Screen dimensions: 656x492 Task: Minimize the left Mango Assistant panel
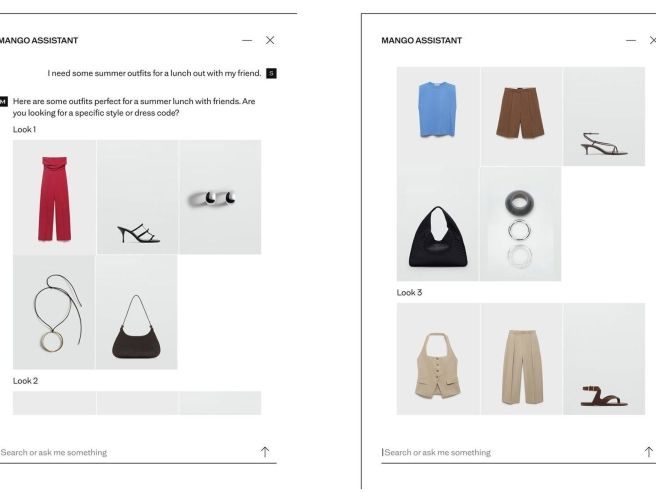[247, 40]
